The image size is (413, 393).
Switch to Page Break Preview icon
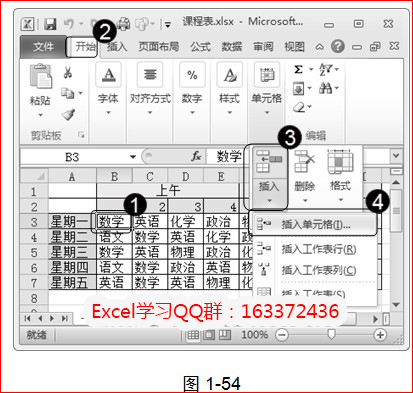(225, 335)
